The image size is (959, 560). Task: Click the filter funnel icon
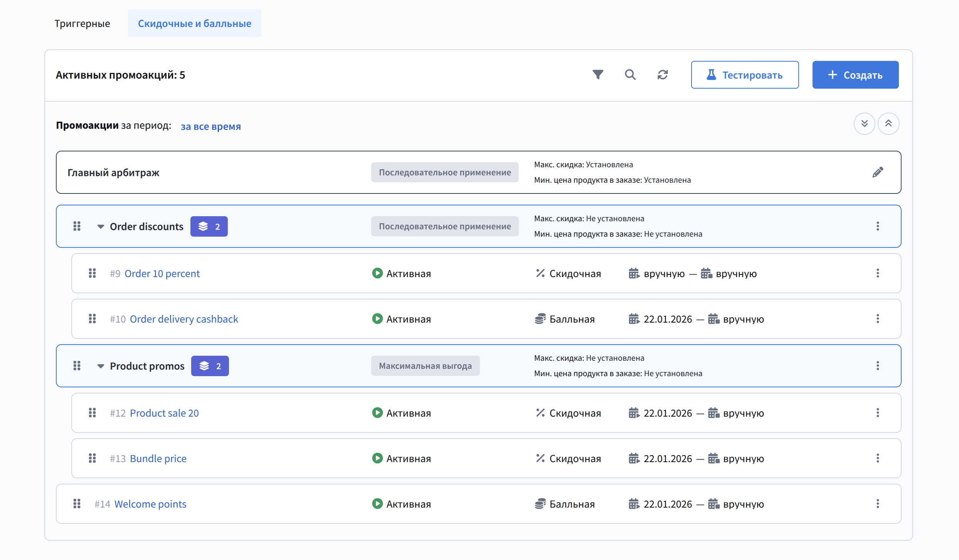[598, 74]
